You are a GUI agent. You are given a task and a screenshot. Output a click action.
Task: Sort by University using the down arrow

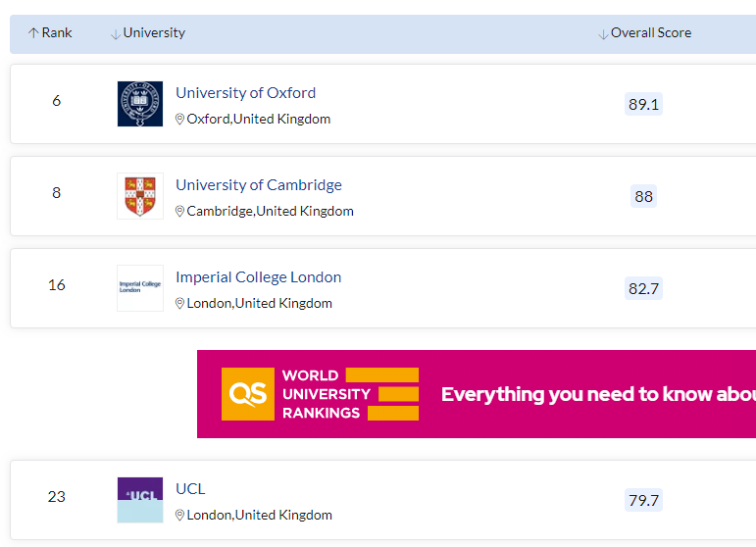[x=116, y=34]
